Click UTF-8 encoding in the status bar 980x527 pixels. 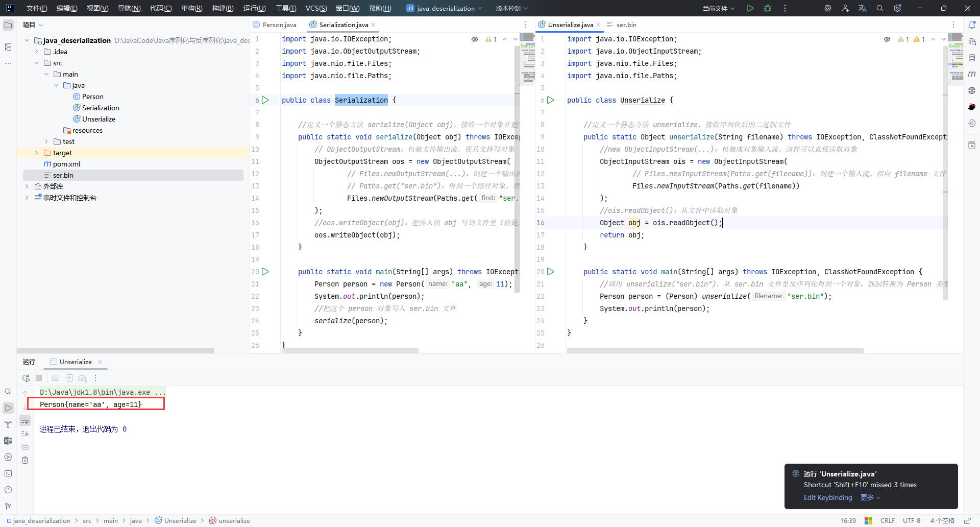point(911,520)
